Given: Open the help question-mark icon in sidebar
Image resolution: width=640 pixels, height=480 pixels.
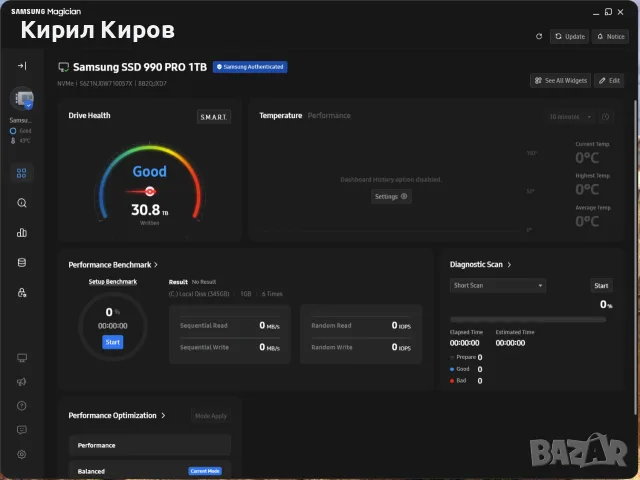Looking at the screenshot, I should tap(22, 406).
